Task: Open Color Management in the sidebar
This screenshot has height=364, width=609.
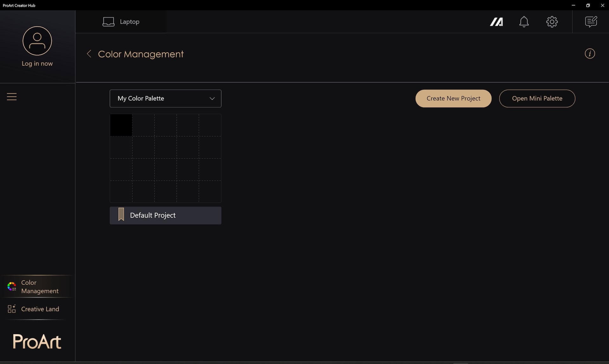Action: pyautogui.click(x=37, y=287)
